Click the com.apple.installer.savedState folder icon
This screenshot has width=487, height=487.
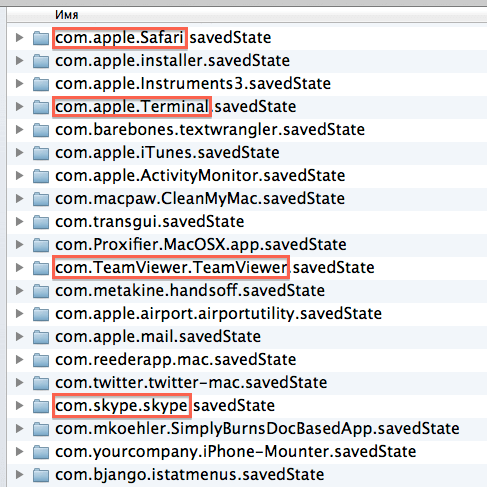click(41, 61)
